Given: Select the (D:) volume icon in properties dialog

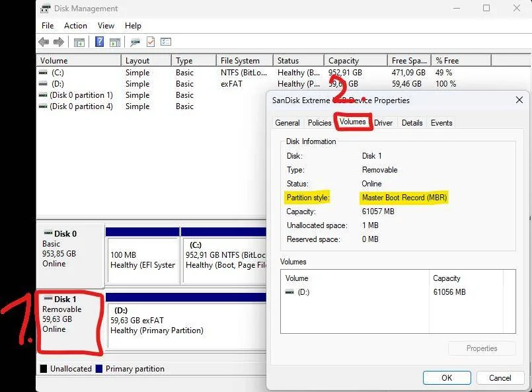Looking at the screenshot, I should tap(289, 292).
